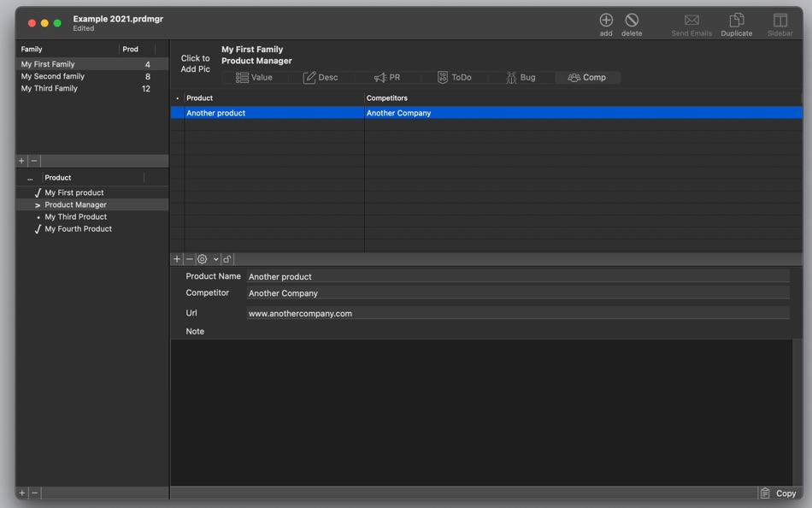812x508 pixels.
Task: Sort by Family column header
Action: coord(68,50)
